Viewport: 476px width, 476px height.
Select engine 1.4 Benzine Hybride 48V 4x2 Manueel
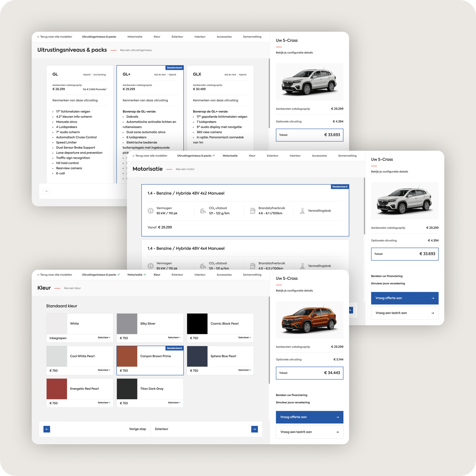coord(245,210)
